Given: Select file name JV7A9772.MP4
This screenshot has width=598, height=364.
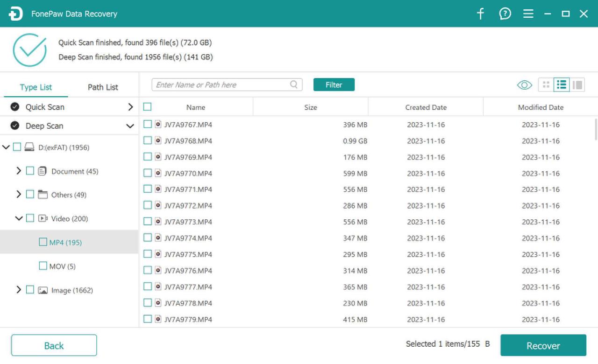Looking at the screenshot, I should click(x=188, y=206).
